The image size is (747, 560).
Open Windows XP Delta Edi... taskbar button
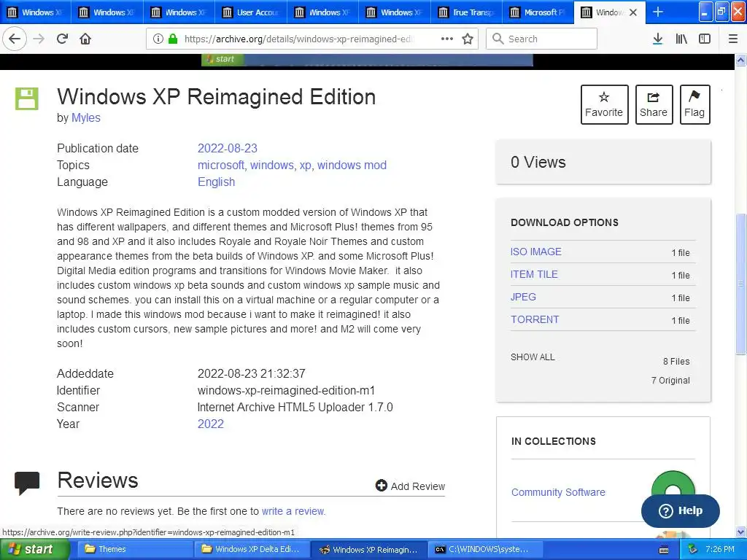coord(252,549)
